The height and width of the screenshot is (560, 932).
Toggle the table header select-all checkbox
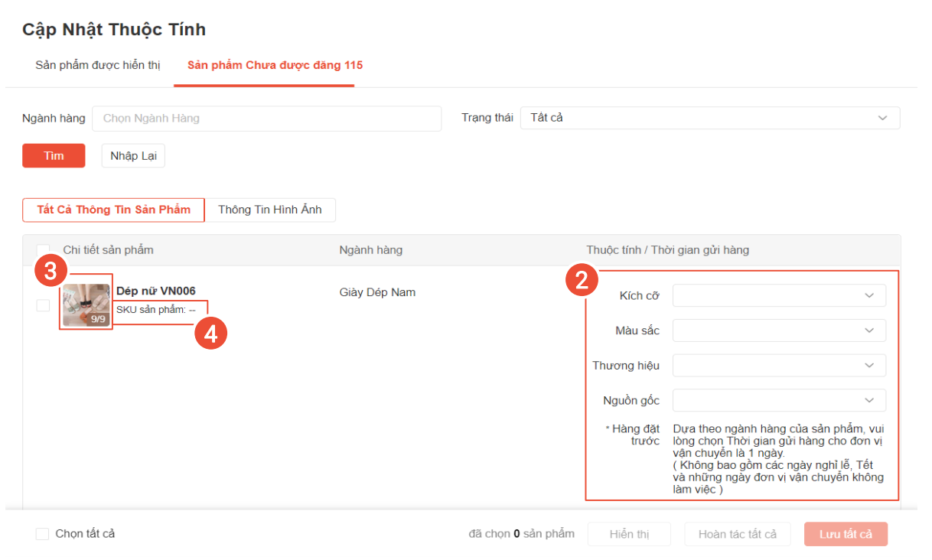[43, 250]
